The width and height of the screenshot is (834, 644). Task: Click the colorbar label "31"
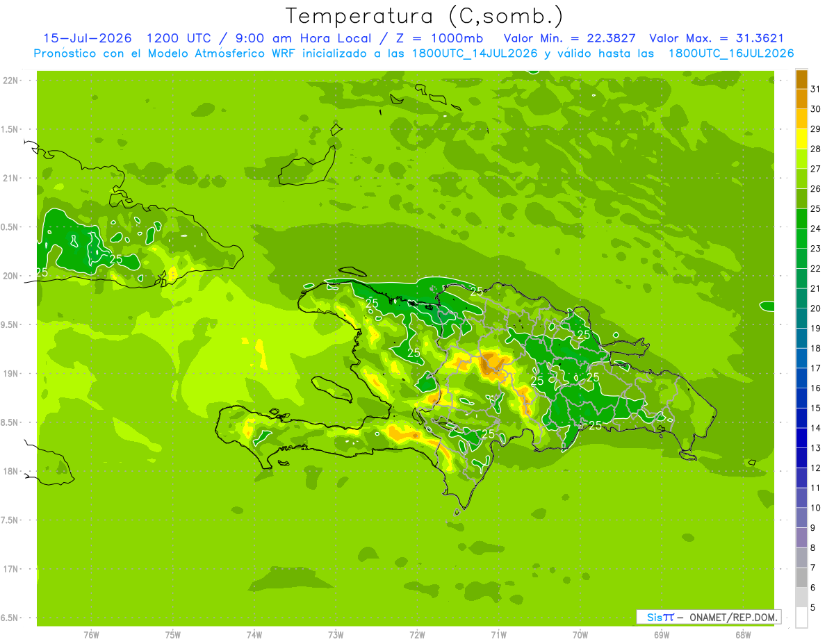(x=815, y=89)
